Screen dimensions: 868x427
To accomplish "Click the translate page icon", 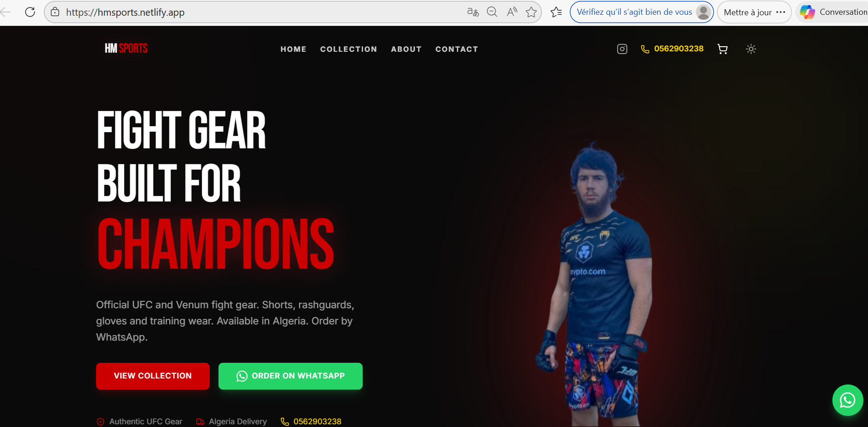I will [473, 12].
